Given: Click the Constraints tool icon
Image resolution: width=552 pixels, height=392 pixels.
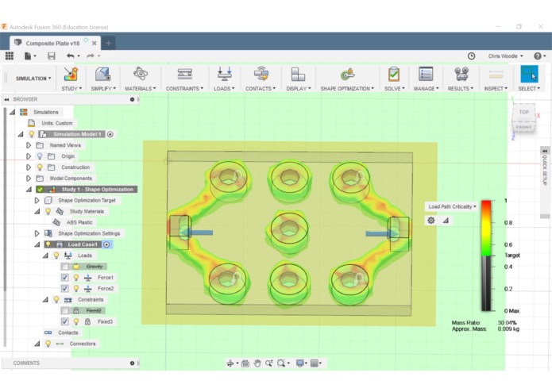Looking at the screenshot, I should tap(184, 74).
